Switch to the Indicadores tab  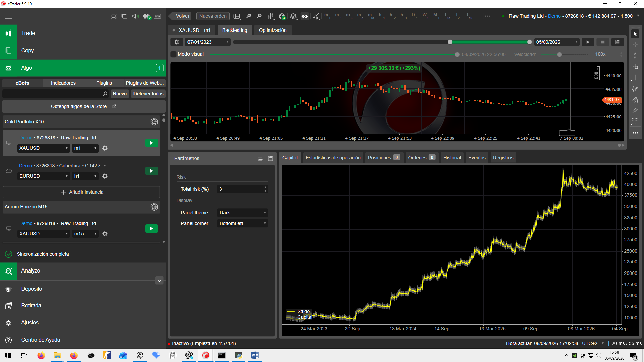click(x=63, y=83)
